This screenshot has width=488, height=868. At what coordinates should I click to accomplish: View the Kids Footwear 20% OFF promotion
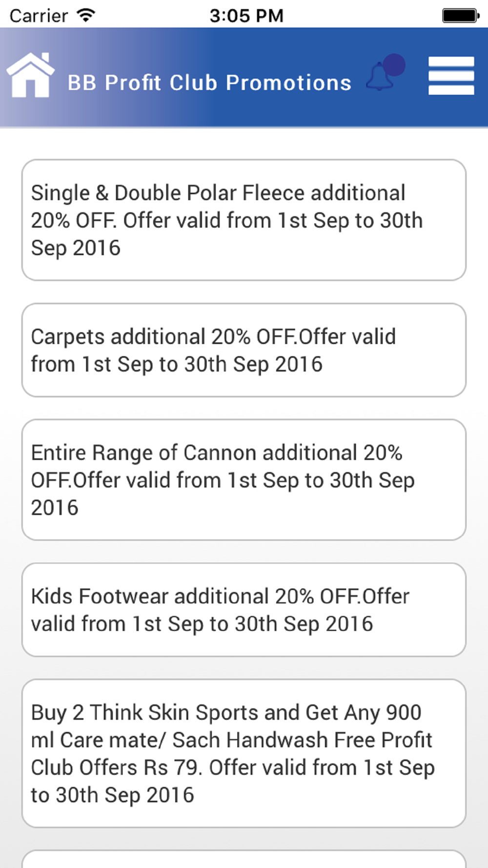244,610
